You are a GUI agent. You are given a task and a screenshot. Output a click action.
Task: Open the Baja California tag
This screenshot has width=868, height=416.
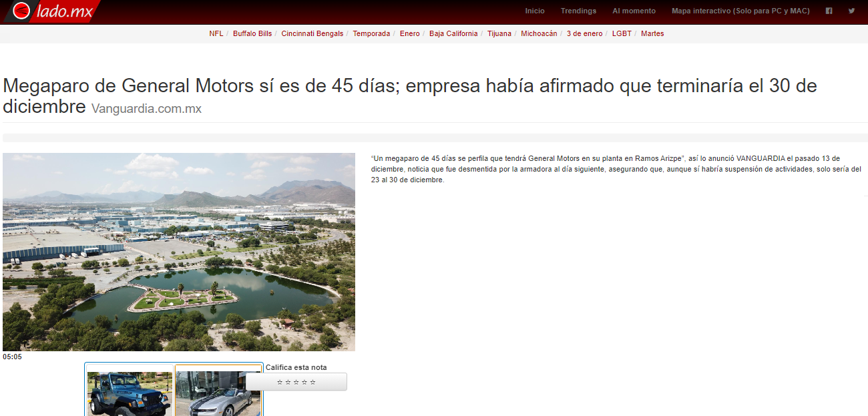tap(453, 33)
